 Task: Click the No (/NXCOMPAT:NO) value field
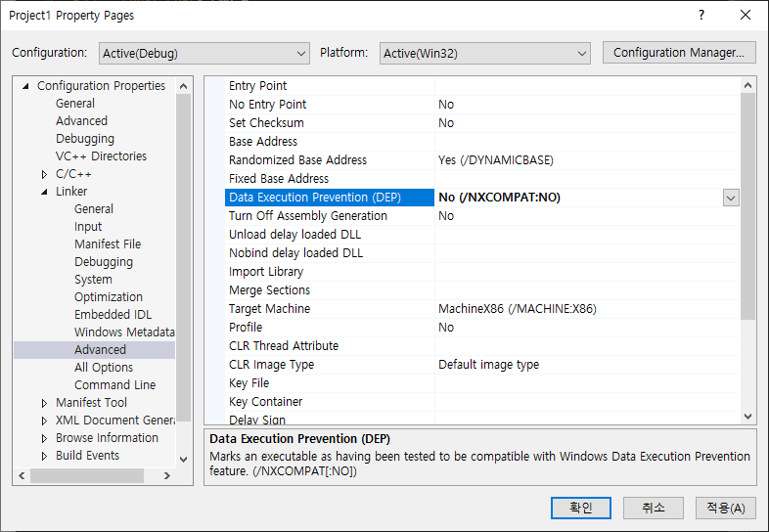click(x=579, y=198)
